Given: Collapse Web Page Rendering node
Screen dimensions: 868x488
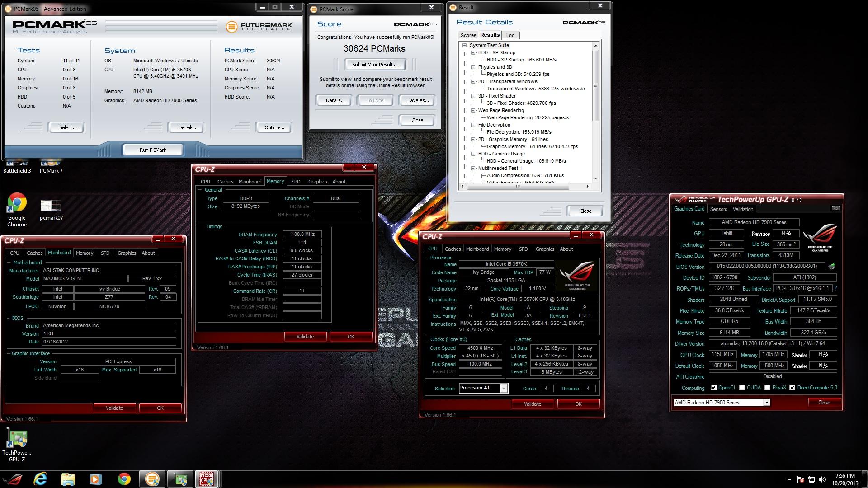Looking at the screenshot, I should 473,110.
